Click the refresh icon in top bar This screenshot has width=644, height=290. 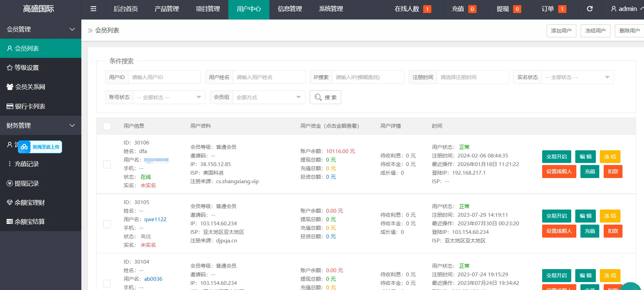click(590, 9)
